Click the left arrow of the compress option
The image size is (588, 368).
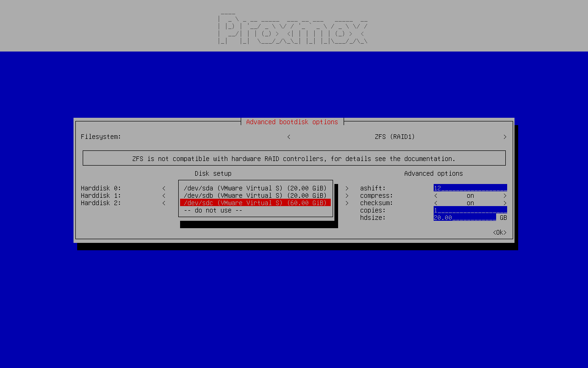coord(435,195)
